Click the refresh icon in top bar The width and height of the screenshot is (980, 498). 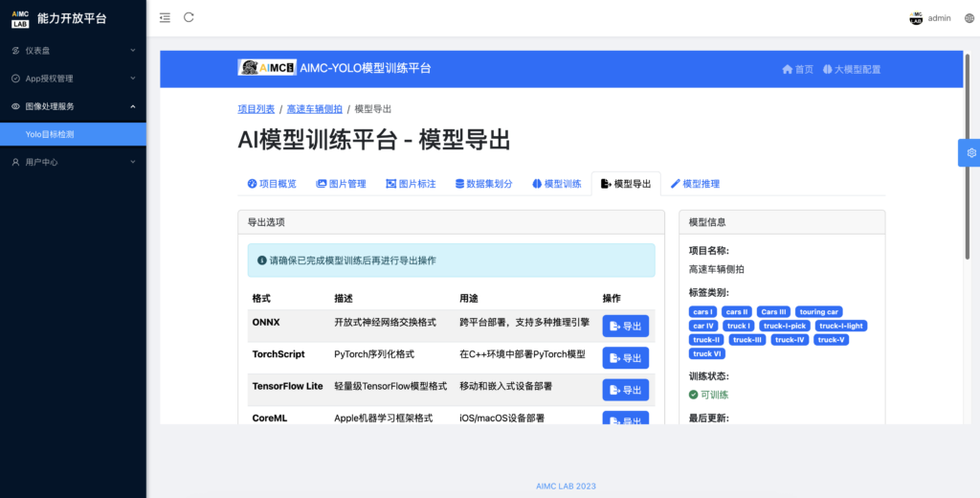[x=189, y=17]
